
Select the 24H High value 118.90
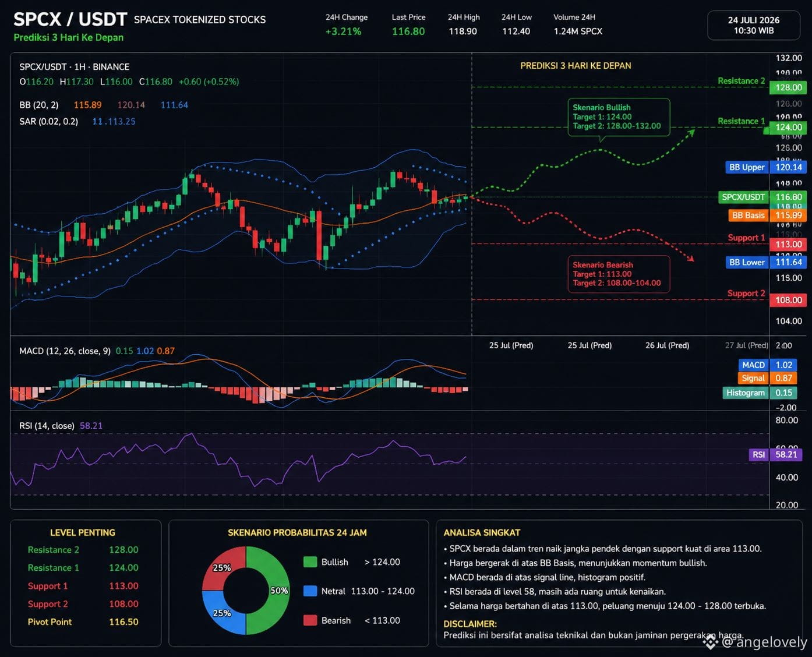click(x=463, y=31)
